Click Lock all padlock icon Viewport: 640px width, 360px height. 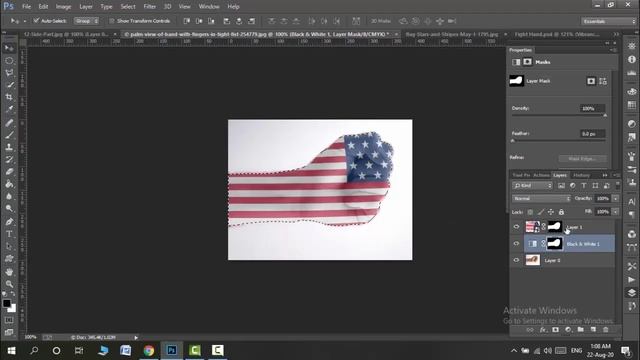pyautogui.click(x=561, y=212)
